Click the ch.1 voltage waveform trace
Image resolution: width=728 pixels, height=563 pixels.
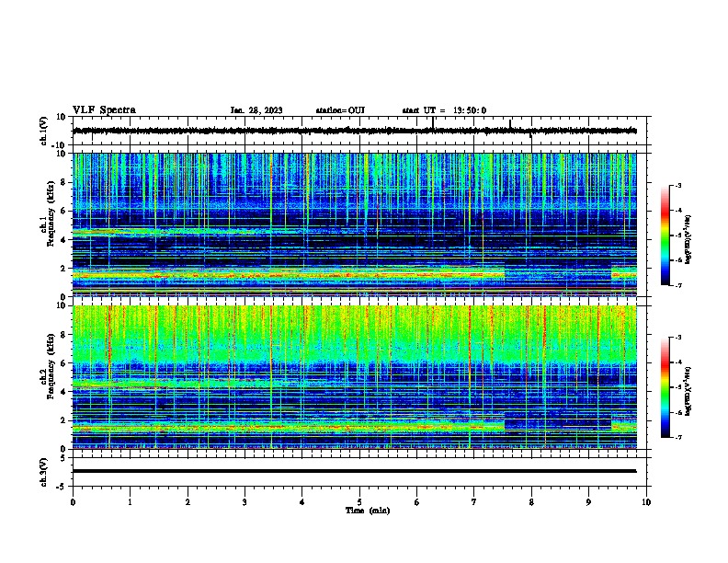coord(354,131)
